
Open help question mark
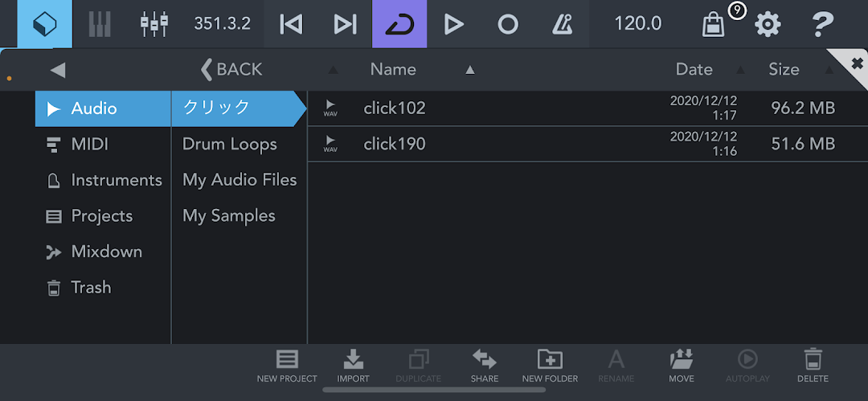tap(823, 24)
